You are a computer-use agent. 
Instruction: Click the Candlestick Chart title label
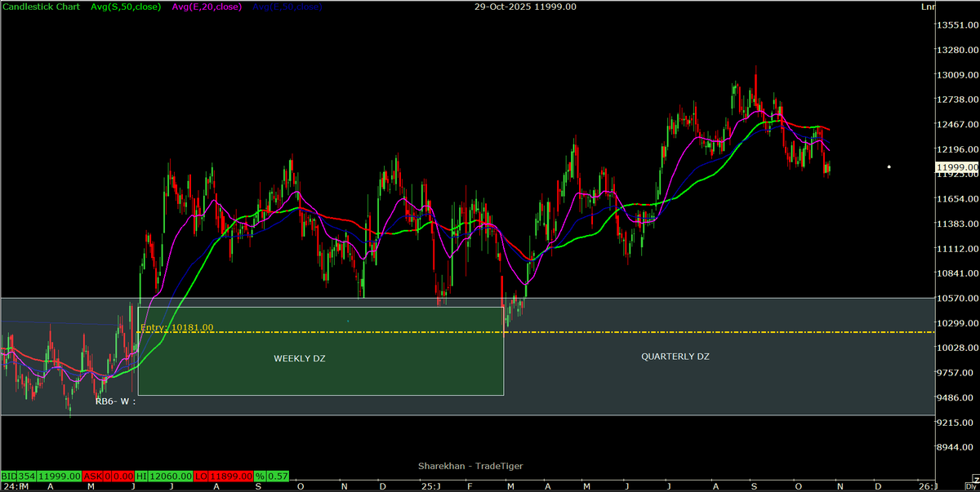click(x=42, y=7)
